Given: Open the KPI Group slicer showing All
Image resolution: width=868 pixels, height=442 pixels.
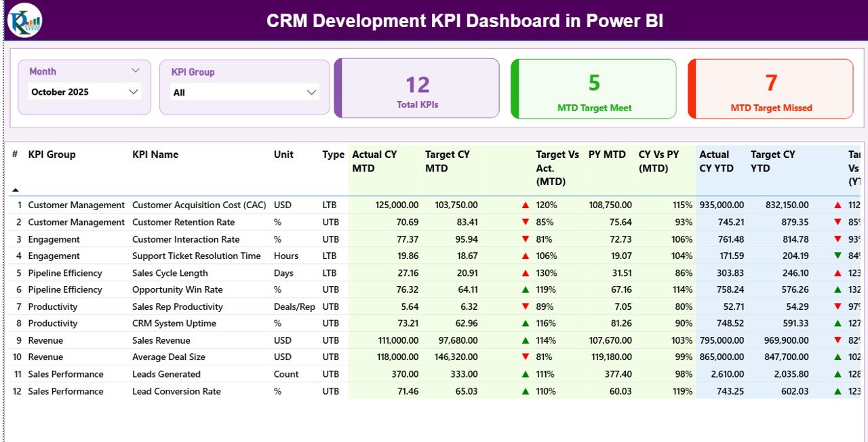Looking at the screenshot, I should (x=244, y=93).
